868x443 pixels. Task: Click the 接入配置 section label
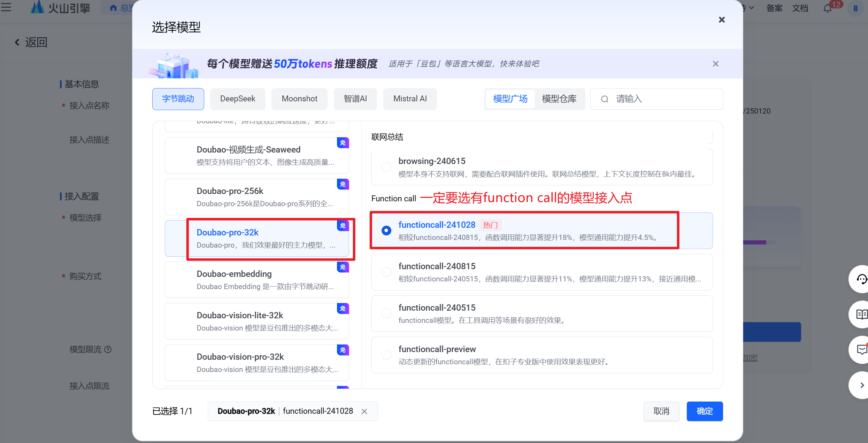(x=82, y=196)
